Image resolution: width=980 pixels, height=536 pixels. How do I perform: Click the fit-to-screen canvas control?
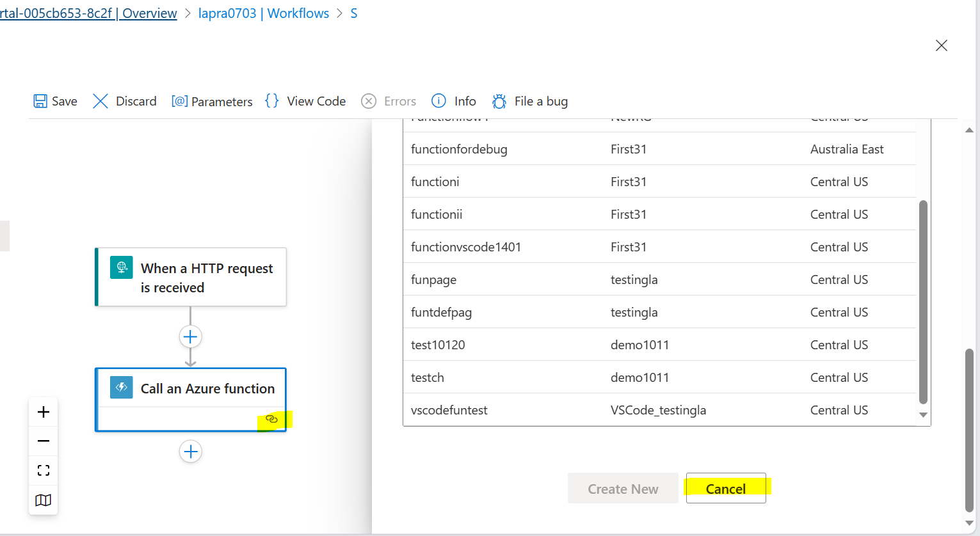coord(43,470)
